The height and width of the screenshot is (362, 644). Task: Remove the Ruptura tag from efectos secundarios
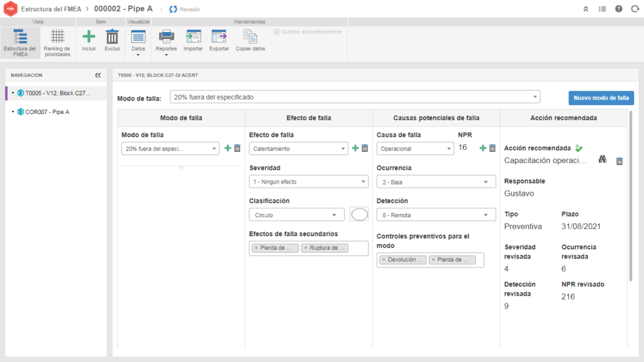305,248
